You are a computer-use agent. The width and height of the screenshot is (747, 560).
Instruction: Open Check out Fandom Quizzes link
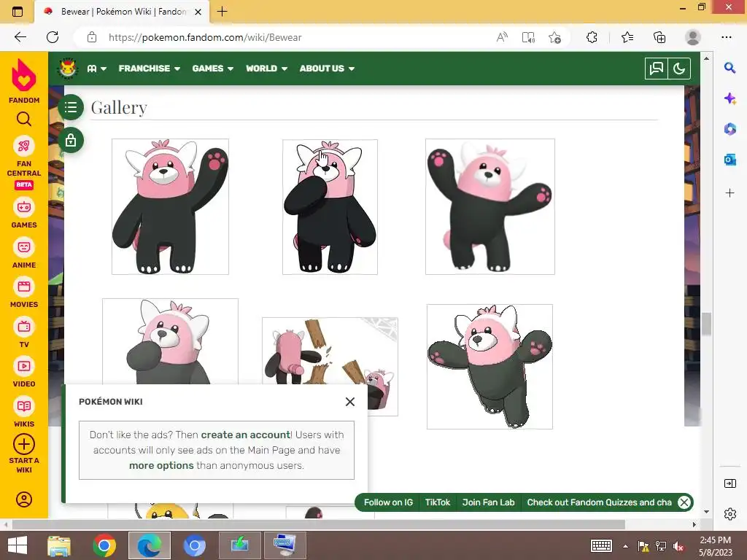click(599, 502)
